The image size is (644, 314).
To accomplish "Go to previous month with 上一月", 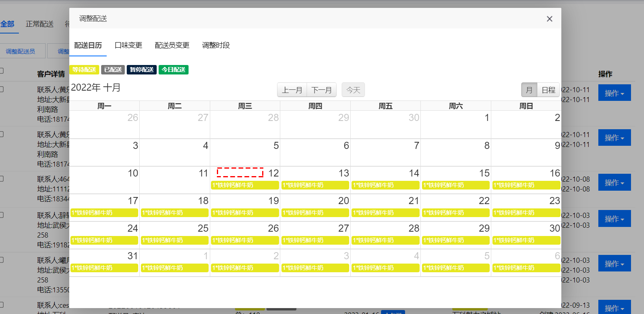I will (x=292, y=90).
